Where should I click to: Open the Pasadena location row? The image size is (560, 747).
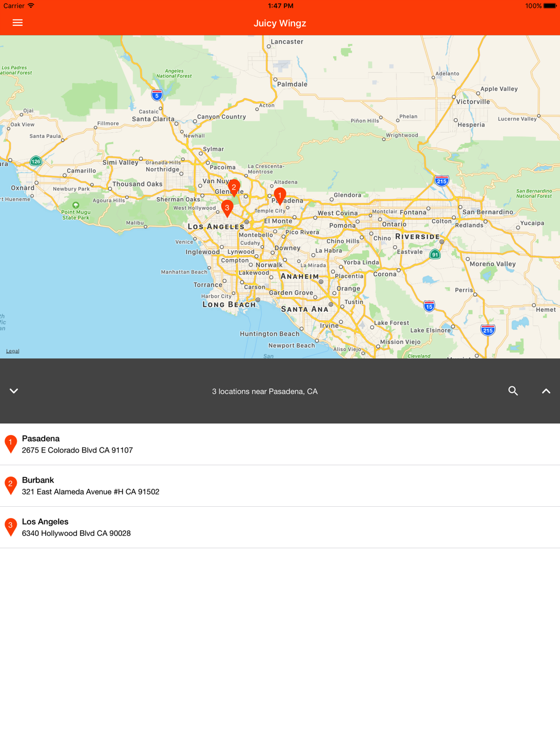click(280, 444)
